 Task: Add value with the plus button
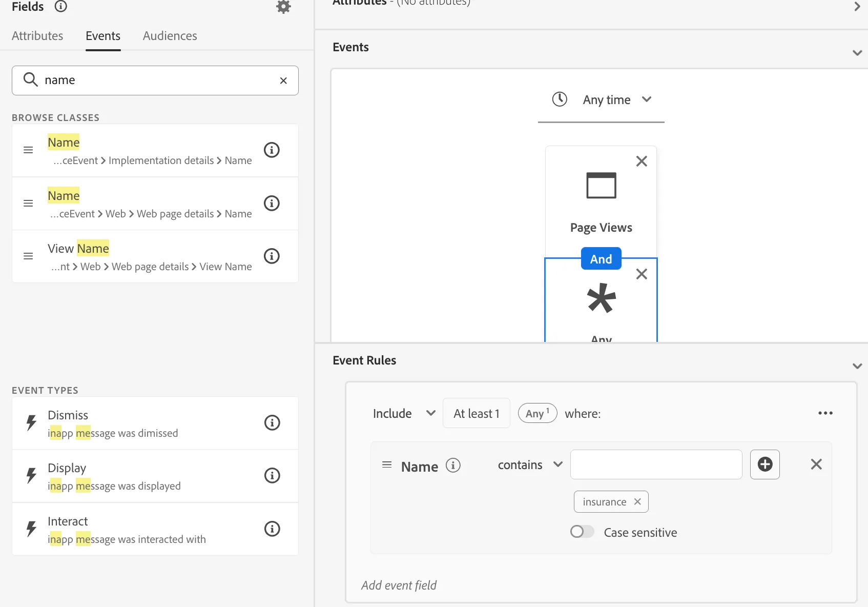click(x=765, y=464)
